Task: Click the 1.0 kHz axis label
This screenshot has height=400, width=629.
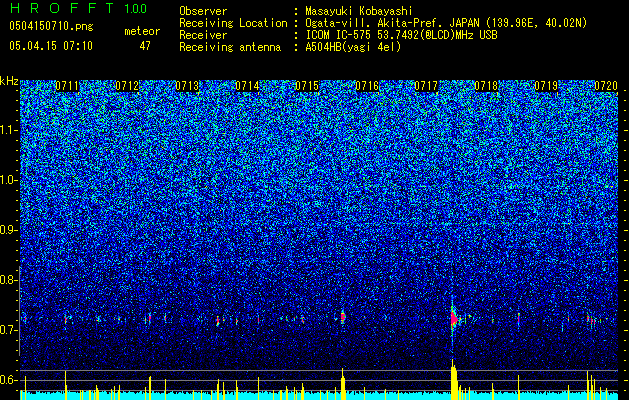Action: [x=9, y=180]
